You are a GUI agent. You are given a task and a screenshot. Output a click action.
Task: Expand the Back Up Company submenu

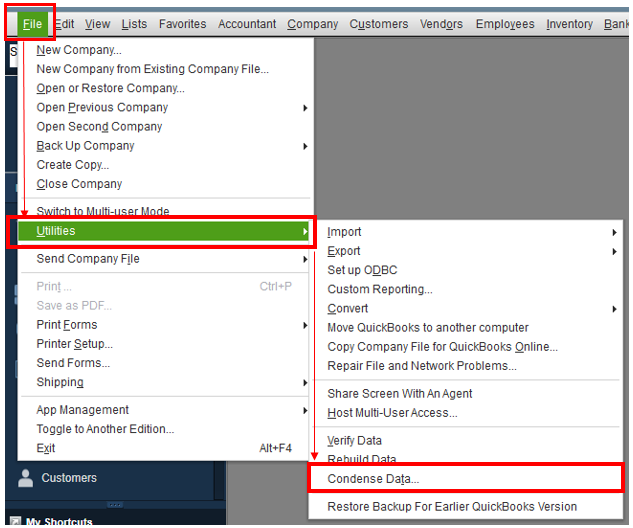point(166,146)
